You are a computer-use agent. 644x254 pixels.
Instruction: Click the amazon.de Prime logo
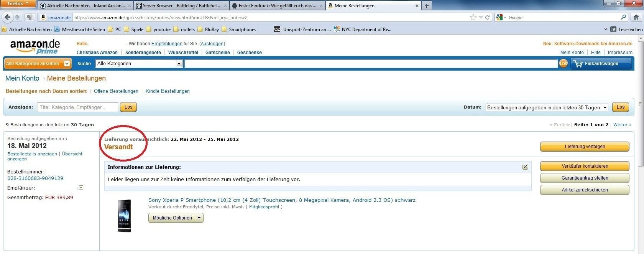tap(35, 47)
